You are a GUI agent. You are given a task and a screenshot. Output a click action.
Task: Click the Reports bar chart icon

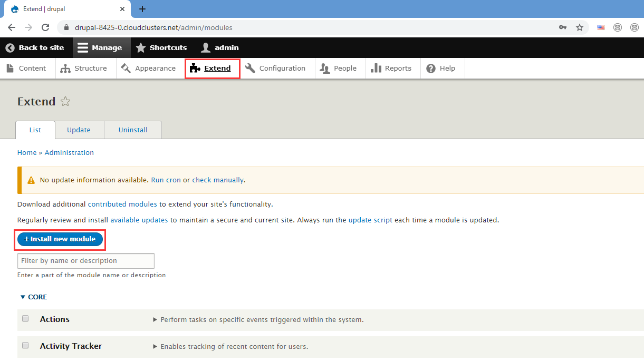coord(376,69)
